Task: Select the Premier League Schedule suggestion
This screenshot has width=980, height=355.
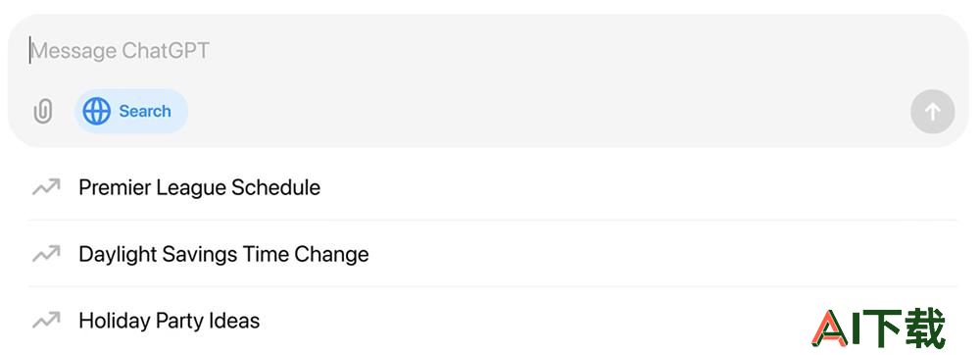Action: tap(493, 187)
